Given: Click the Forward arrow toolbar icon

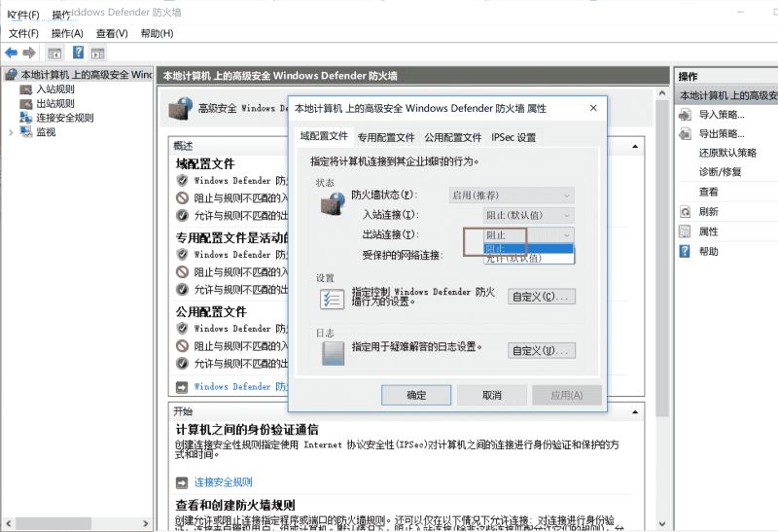Looking at the screenshot, I should [29, 53].
